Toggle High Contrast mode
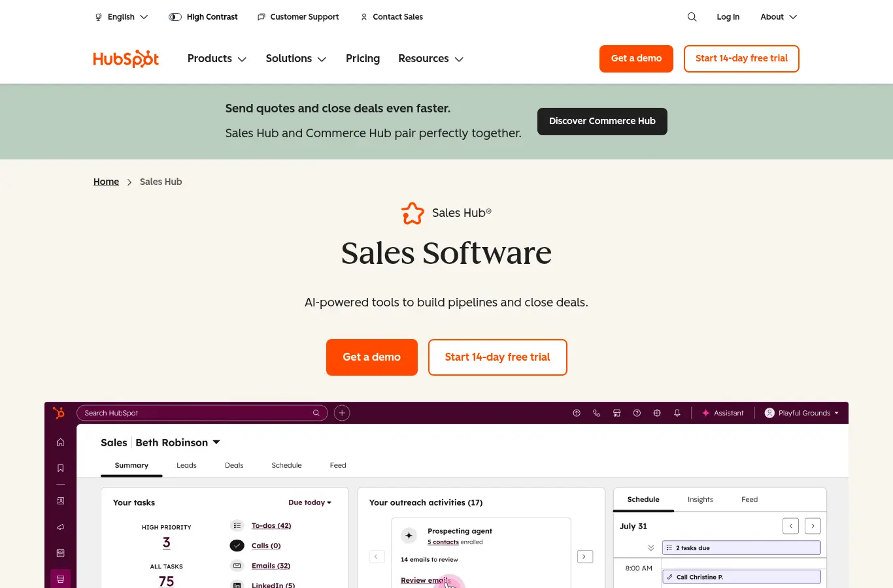Screen dimensions: 893x588 coord(203,17)
